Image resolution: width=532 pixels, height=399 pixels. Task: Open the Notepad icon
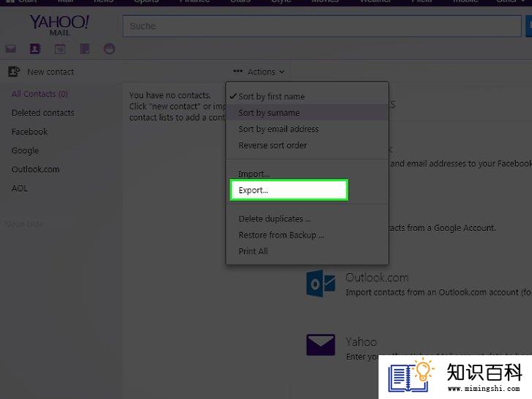tap(85, 49)
